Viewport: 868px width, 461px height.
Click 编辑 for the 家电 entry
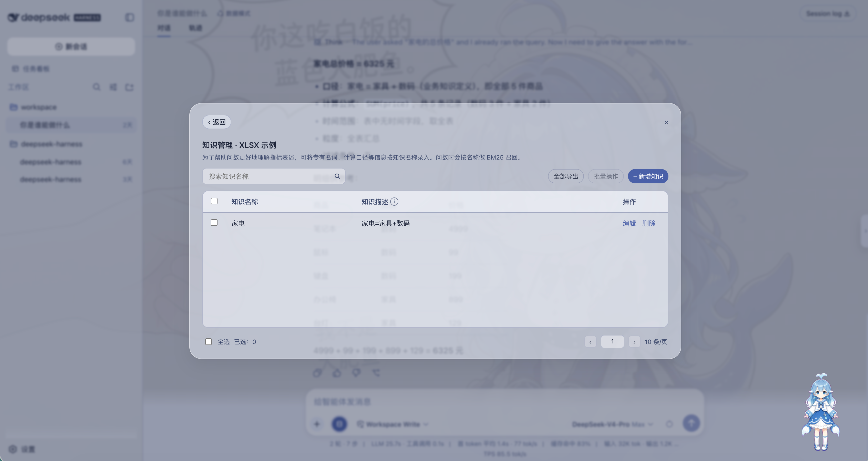(x=629, y=223)
